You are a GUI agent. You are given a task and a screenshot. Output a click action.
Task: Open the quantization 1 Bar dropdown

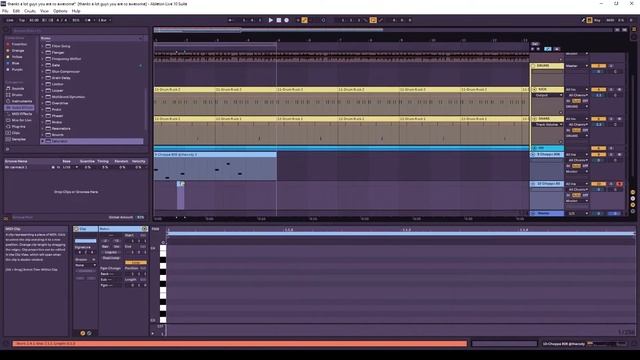[x=104, y=20]
